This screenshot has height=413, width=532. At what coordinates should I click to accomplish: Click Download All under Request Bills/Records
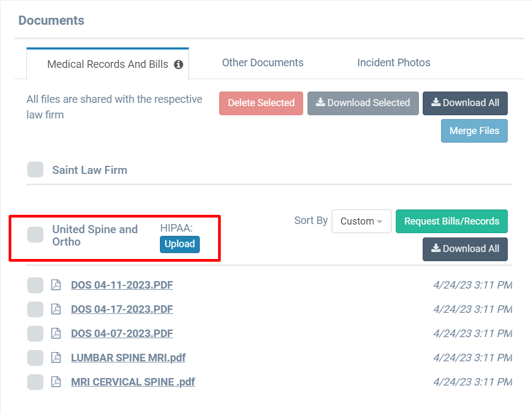point(465,249)
